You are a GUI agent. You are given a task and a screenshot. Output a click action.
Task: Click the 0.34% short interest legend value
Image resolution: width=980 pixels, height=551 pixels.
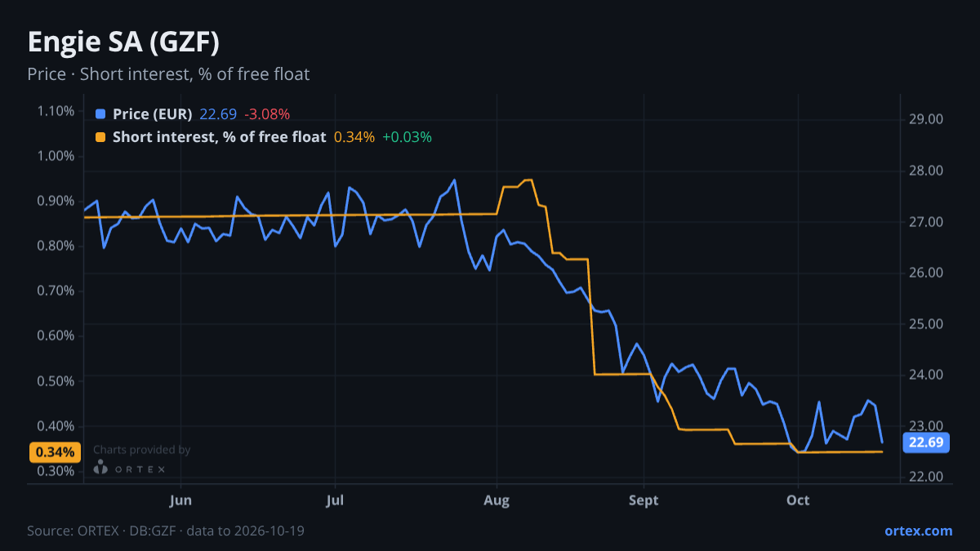pyautogui.click(x=354, y=137)
